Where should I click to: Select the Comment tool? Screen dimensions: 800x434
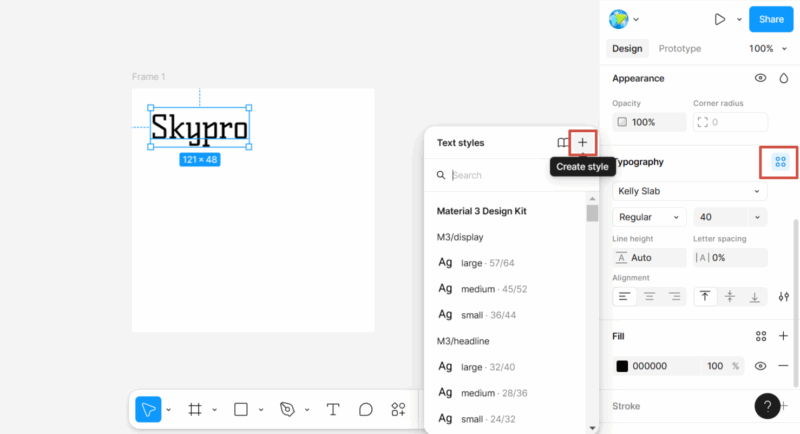tap(365, 409)
